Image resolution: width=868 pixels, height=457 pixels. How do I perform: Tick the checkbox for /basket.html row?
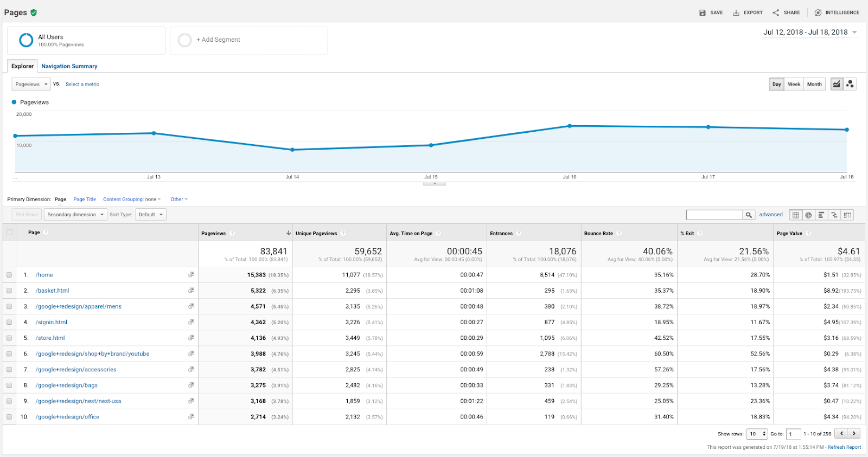pos(9,291)
